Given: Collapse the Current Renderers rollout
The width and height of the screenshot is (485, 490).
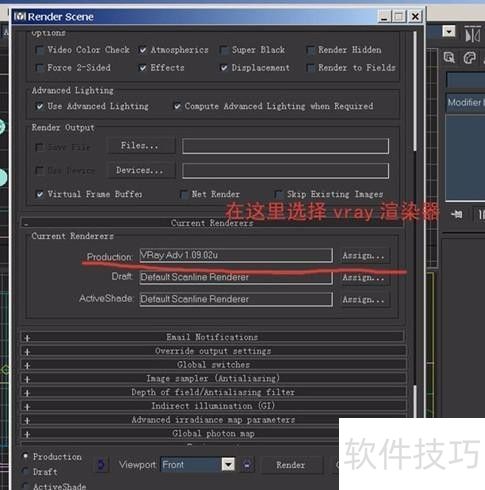Looking at the screenshot, I should click(x=212, y=223).
